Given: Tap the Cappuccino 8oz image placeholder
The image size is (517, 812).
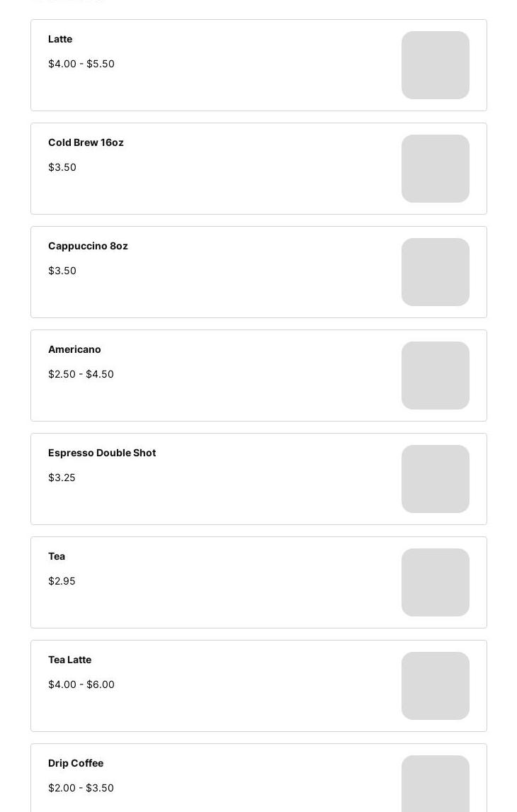Looking at the screenshot, I should click(435, 272).
